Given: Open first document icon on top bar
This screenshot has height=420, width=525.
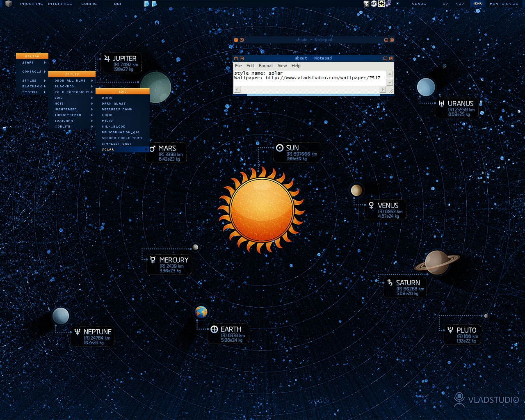Looking at the screenshot, I should pos(147,4).
